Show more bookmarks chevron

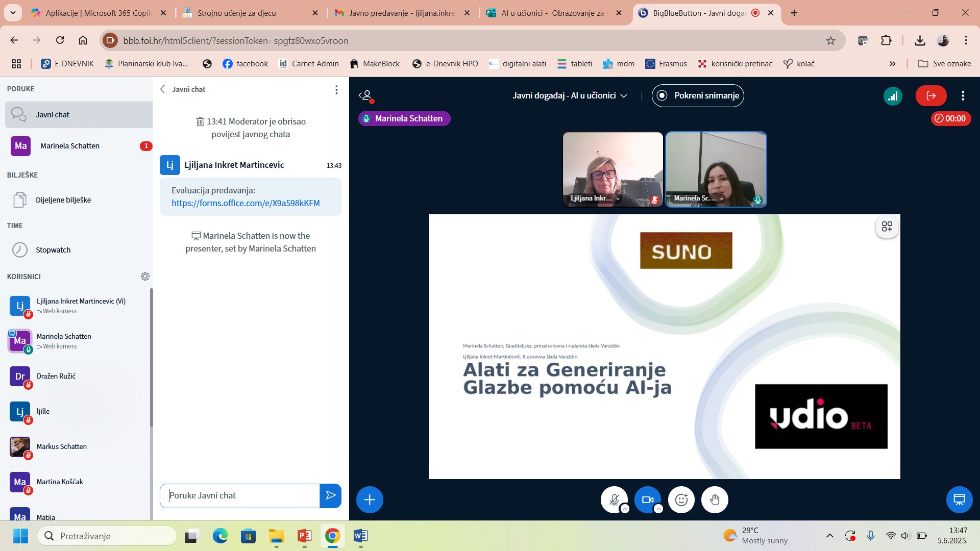(892, 64)
